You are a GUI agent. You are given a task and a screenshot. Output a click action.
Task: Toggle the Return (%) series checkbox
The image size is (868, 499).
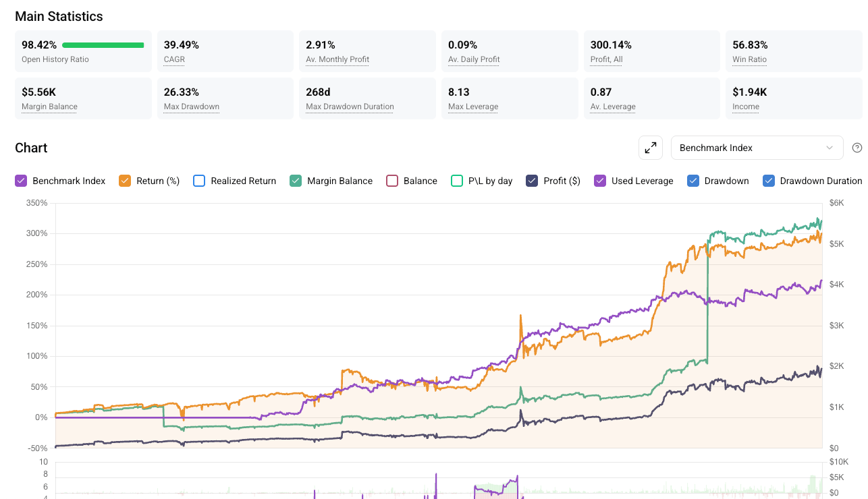pos(125,181)
